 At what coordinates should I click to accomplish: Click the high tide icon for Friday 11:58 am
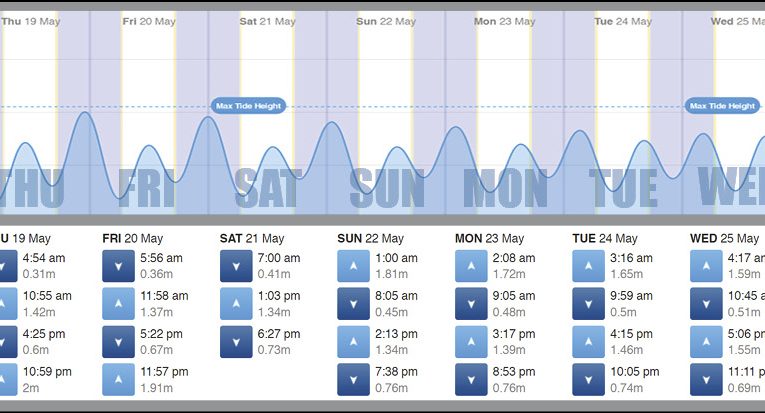[118, 303]
